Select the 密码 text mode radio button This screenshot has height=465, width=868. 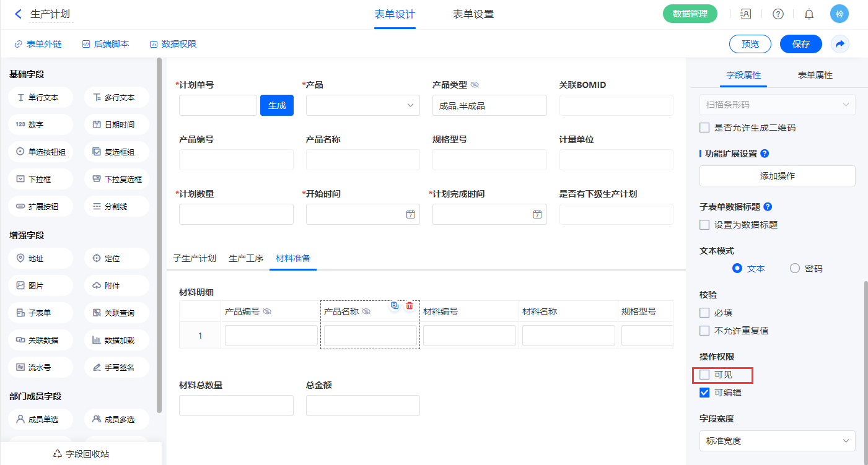pos(795,269)
